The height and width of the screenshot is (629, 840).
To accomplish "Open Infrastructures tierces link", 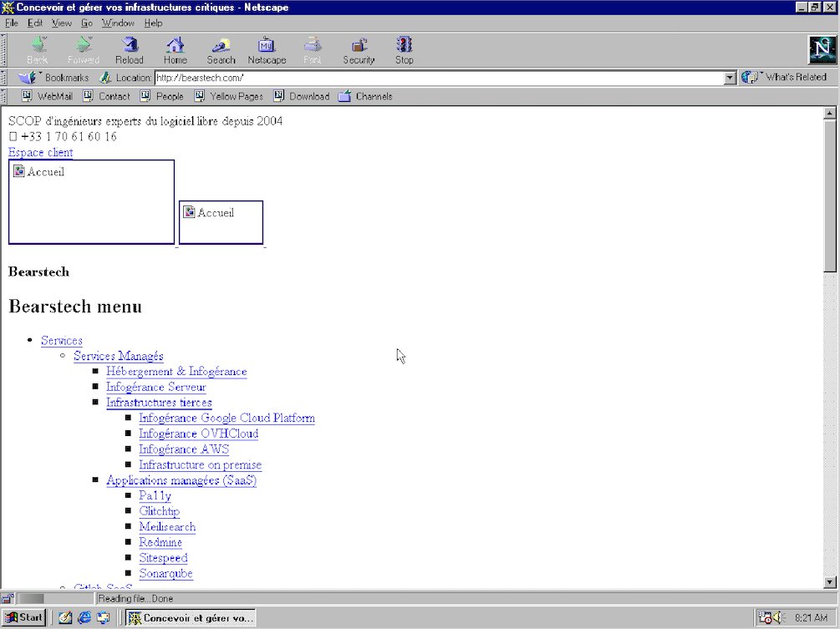I will [159, 403].
